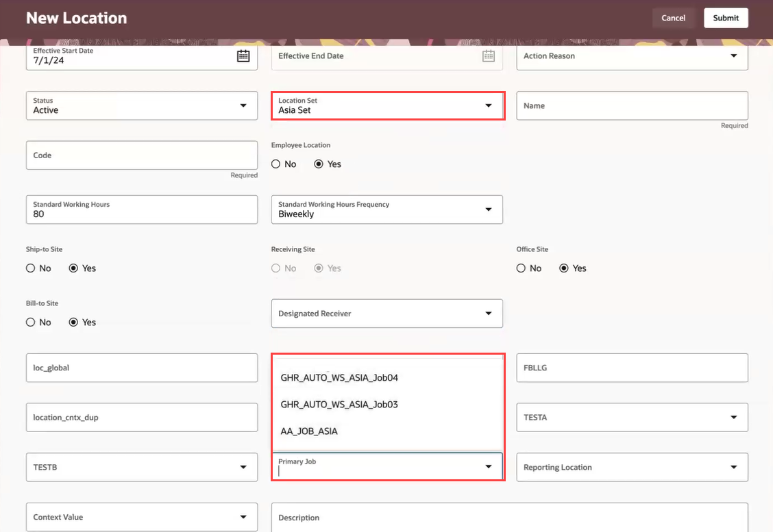The width and height of the screenshot is (773, 532).
Task: Expand the Action Reason dropdown
Action: (x=733, y=55)
